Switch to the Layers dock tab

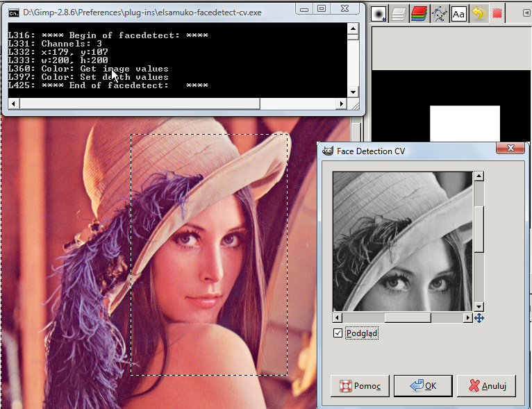399,14
